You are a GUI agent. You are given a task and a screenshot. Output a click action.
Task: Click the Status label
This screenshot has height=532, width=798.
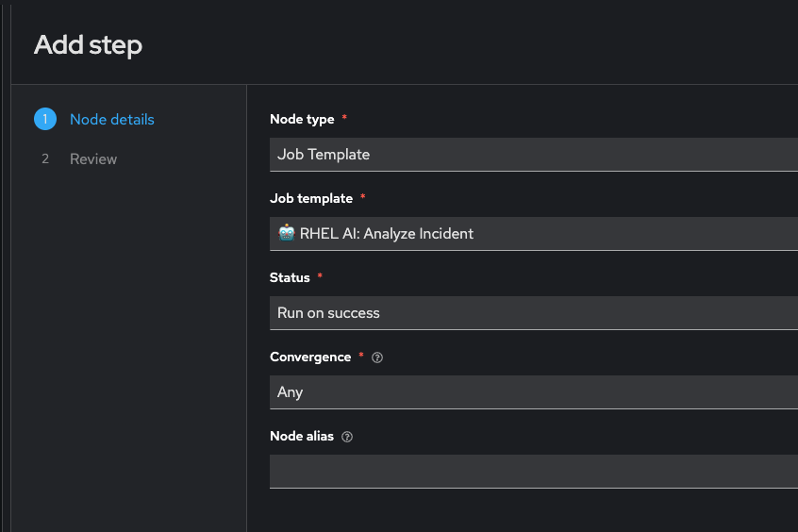(x=290, y=277)
